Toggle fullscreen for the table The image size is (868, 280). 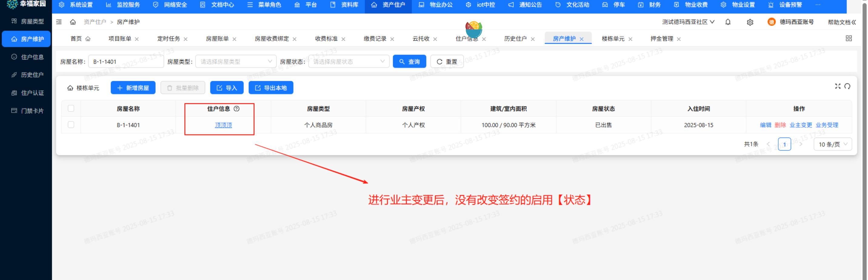pos(837,87)
